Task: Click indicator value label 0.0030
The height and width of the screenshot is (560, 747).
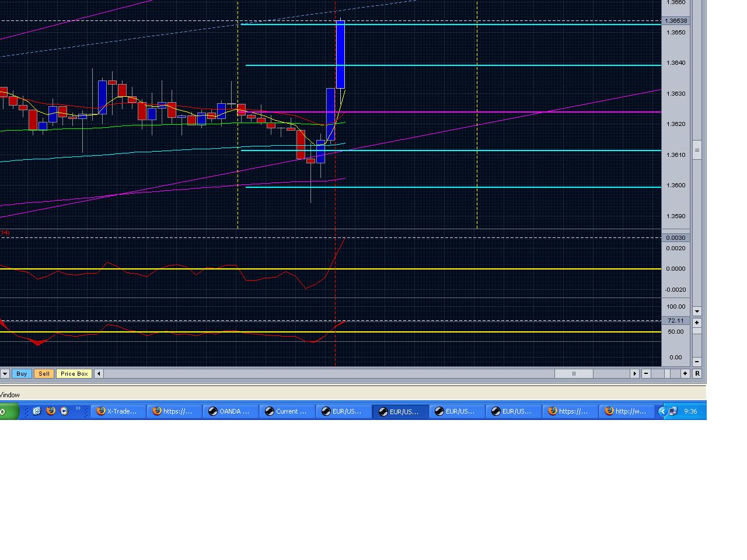Action: (676, 237)
